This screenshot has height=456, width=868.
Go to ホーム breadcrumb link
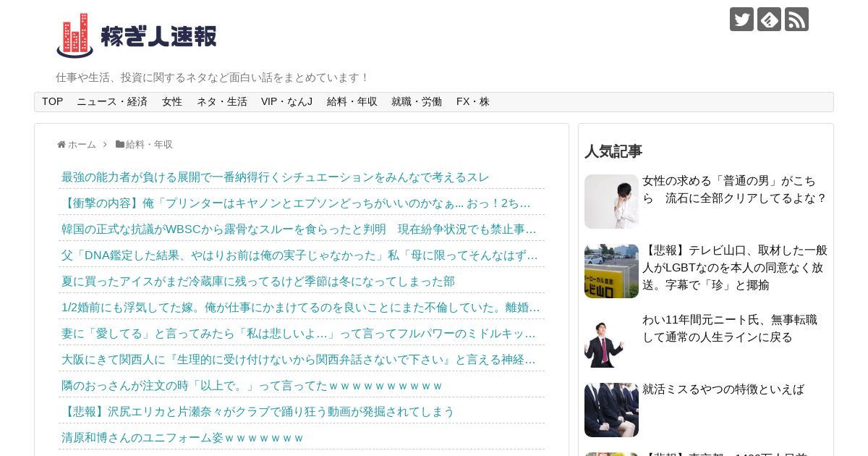(x=82, y=144)
